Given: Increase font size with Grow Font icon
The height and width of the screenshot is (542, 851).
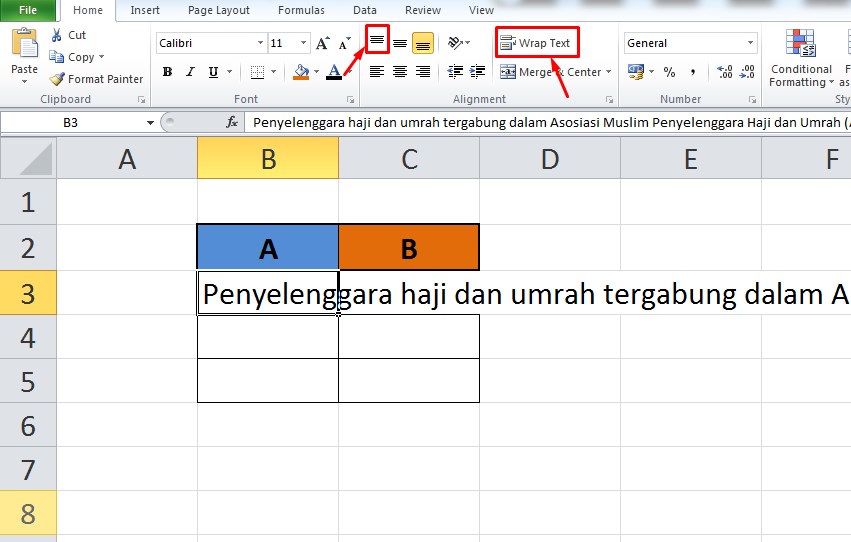Looking at the screenshot, I should 323,43.
